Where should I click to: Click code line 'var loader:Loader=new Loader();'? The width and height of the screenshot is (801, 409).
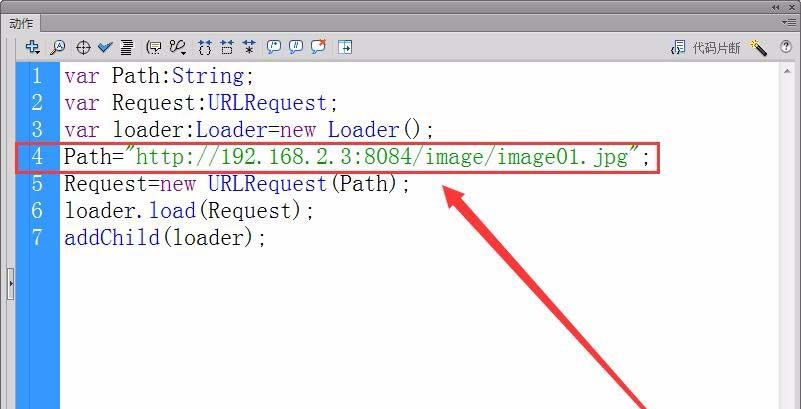click(x=249, y=130)
